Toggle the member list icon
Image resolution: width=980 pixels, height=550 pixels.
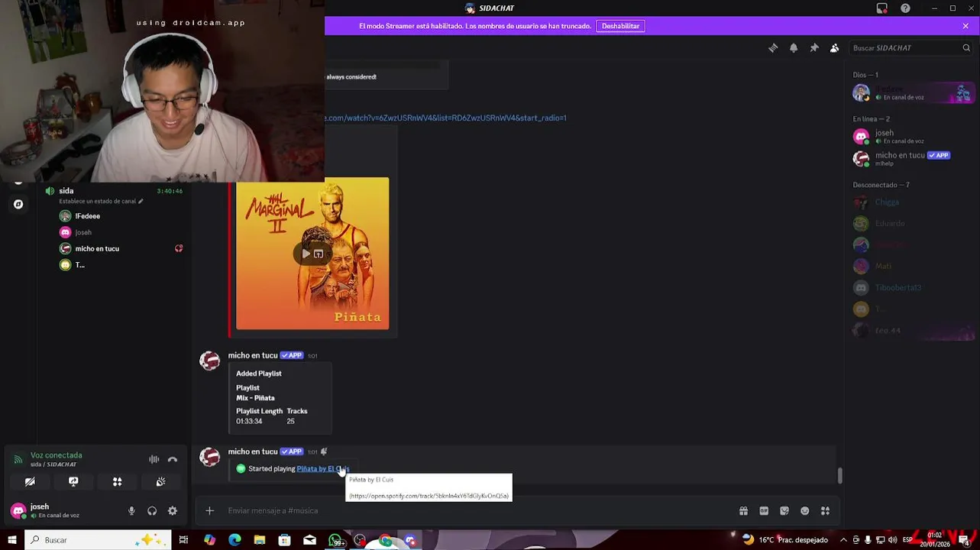coord(835,48)
